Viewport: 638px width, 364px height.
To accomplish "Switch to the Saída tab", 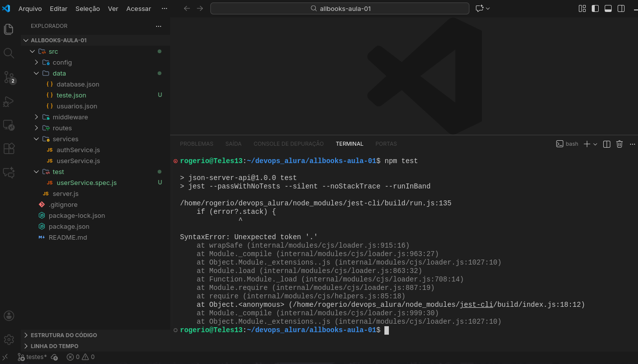I will coord(233,144).
